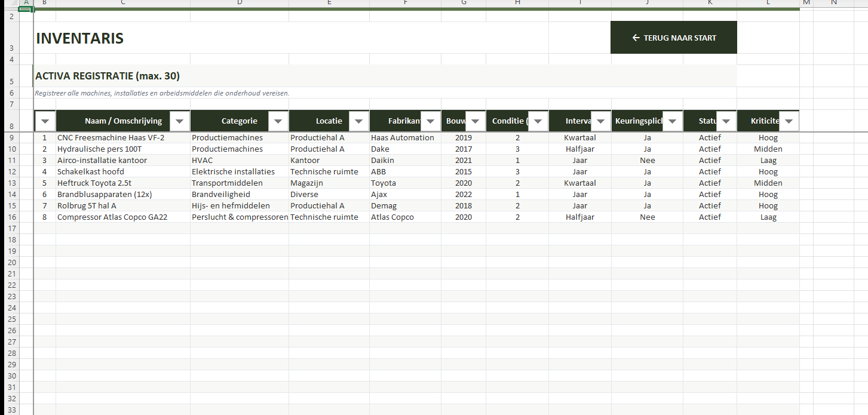Expand the Locatie filter dropdown
This screenshot has width=868, height=415.
(x=358, y=121)
